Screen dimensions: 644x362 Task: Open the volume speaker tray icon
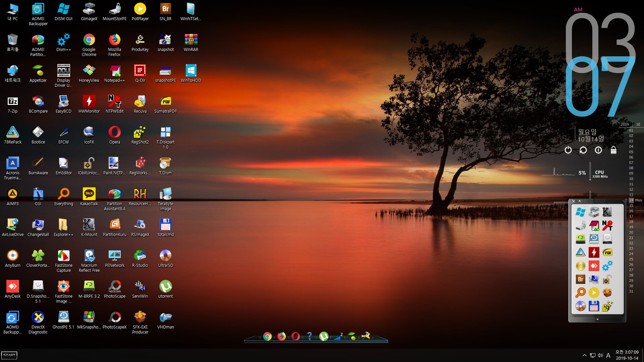(x=600, y=355)
